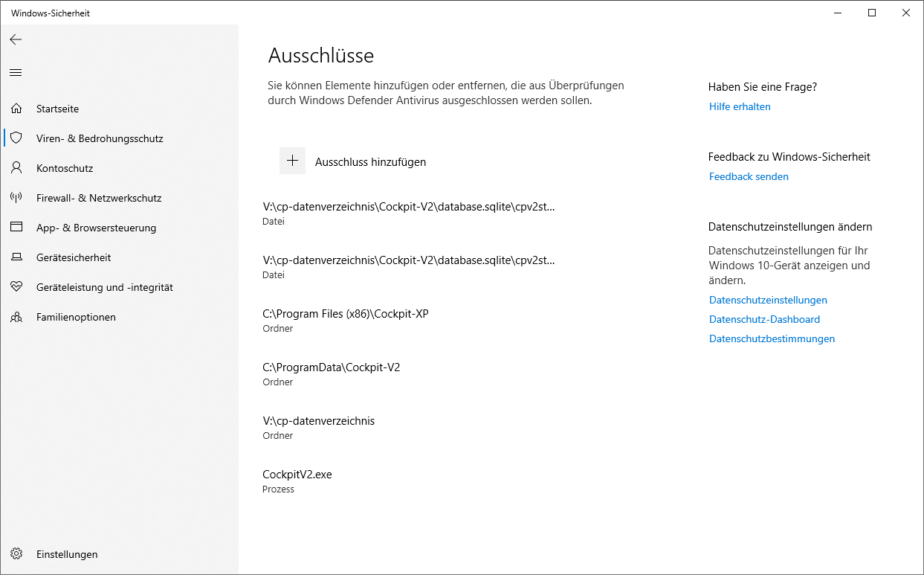The height and width of the screenshot is (575, 924).
Task: Click the Startseite home icon
Action: (x=16, y=109)
